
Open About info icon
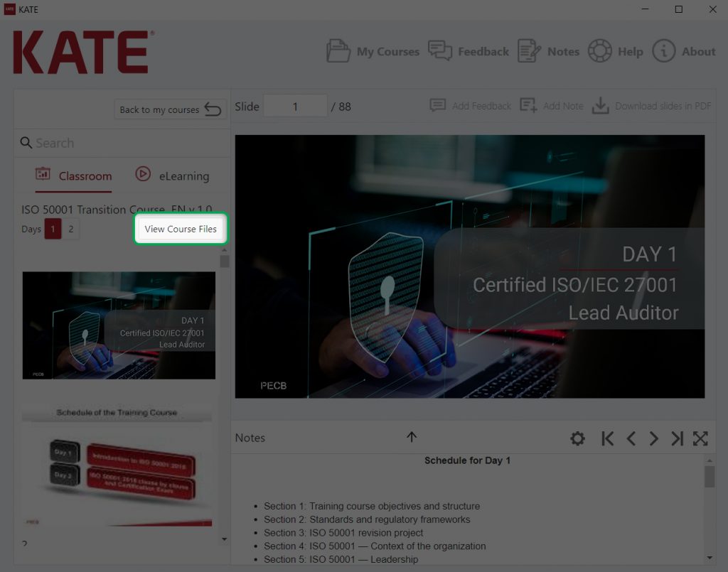click(663, 50)
